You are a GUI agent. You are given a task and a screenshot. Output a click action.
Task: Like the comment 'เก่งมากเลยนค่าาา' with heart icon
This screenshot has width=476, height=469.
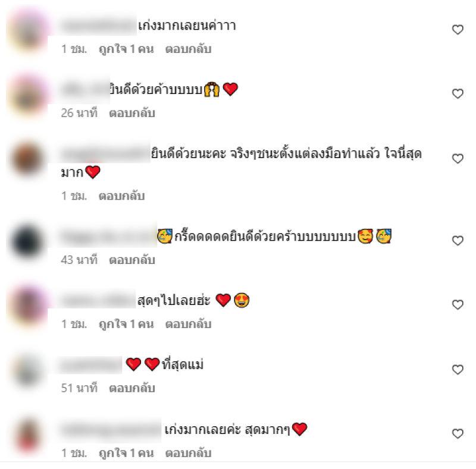pyautogui.click(x=458, y=30)
